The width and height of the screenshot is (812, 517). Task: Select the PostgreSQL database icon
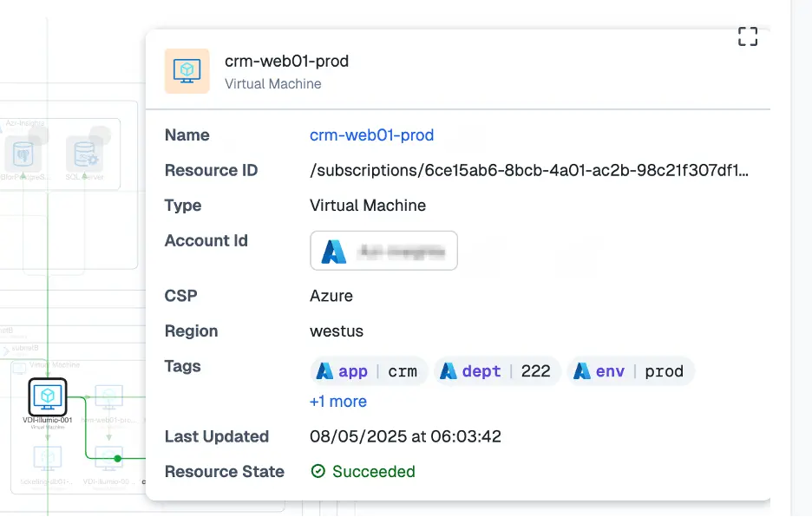24,154
